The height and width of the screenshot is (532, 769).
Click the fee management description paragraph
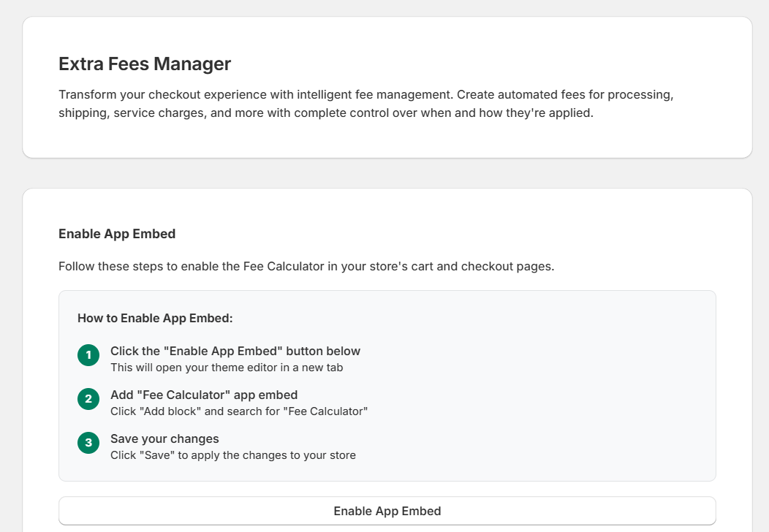pos(365,103)
